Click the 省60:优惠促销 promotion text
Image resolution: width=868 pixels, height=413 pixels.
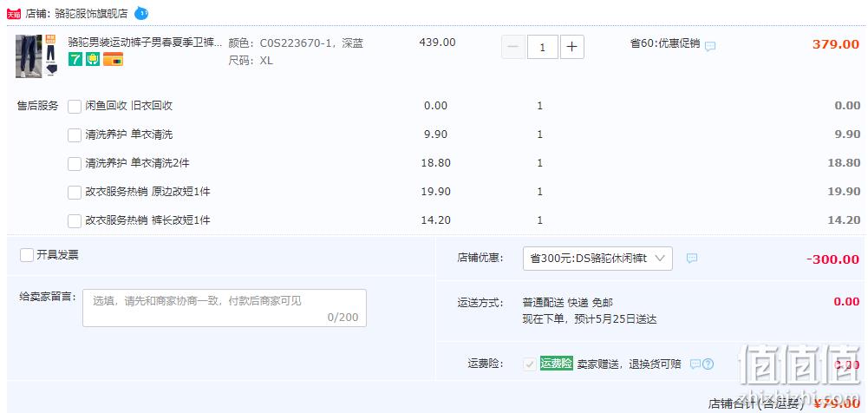click(665, 43)
